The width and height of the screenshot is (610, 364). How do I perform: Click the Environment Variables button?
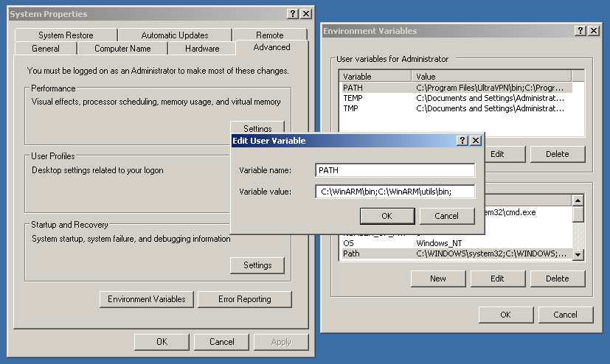click(147, 299)
